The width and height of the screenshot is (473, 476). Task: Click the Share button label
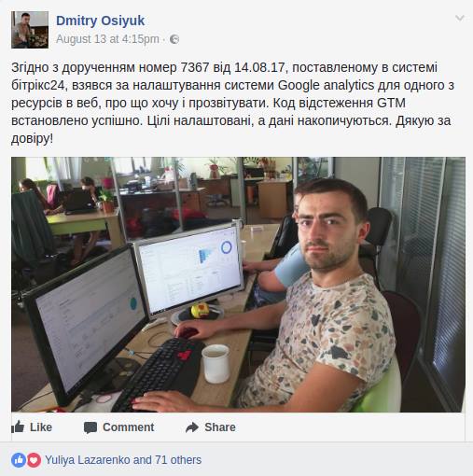click(x=220, y=427)
